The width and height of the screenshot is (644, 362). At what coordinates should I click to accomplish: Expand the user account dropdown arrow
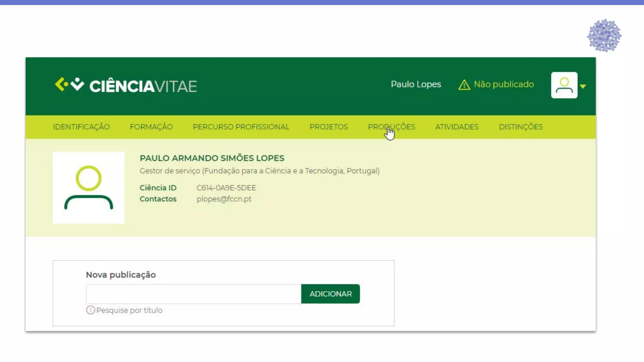pos(583,86)
